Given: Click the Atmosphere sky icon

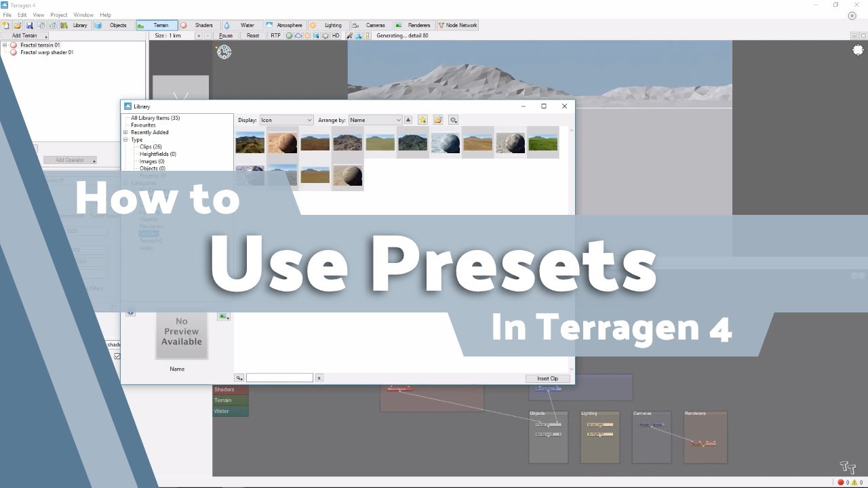Looking at the screenshot, I should [269, 25].
